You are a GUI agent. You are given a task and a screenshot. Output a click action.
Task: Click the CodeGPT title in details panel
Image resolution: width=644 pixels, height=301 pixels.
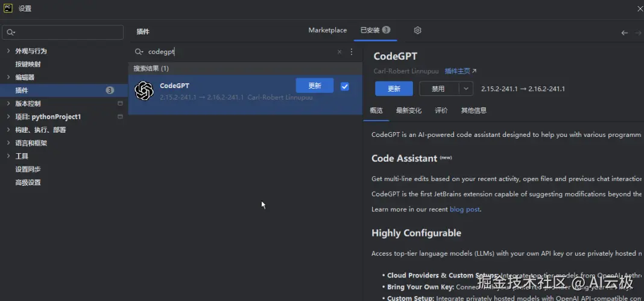(395, 57)
